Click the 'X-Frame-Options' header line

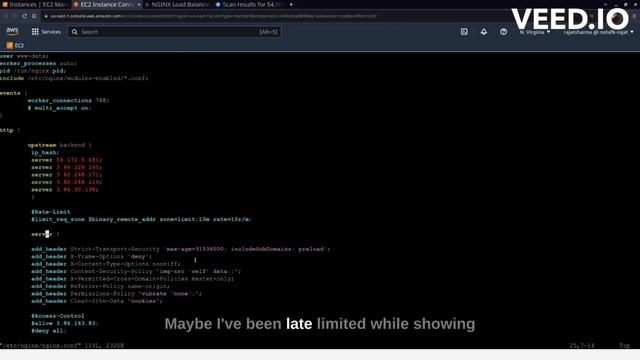pos(91,257)
